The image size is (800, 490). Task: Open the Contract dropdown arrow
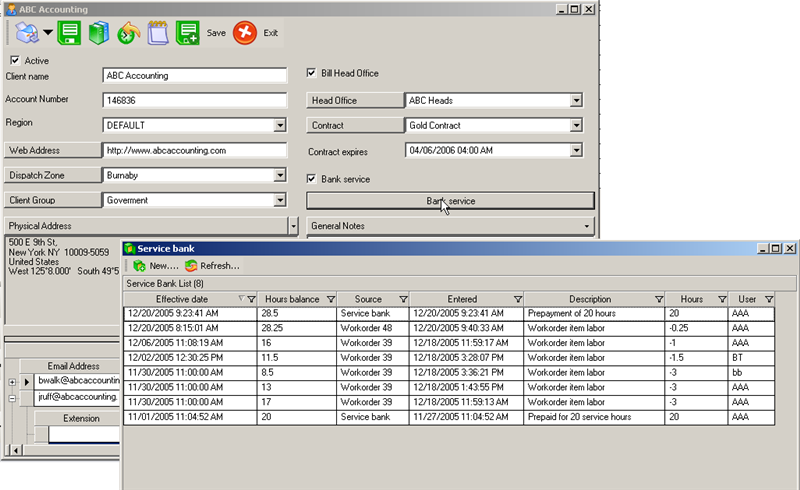[x=576, y=125]
